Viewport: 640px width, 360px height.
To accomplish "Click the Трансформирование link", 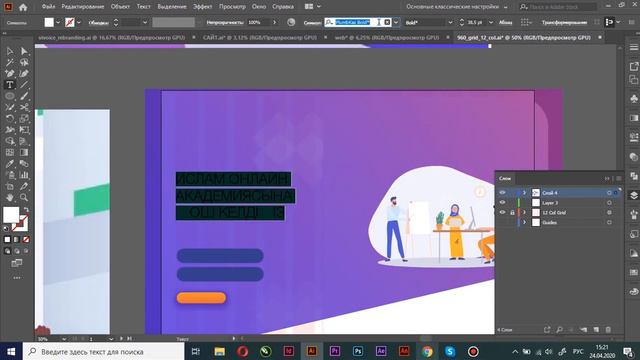I will (x=564, y=22).
